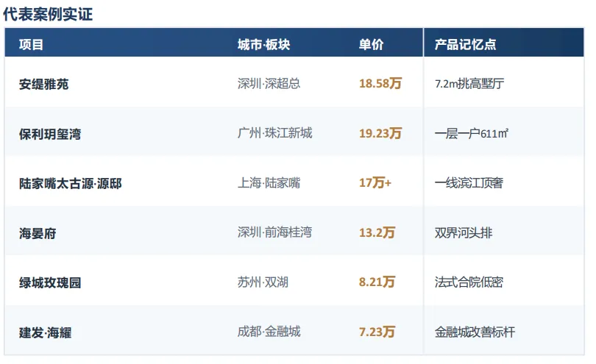Click the 产品记忆点 column header

pos(465,44)
